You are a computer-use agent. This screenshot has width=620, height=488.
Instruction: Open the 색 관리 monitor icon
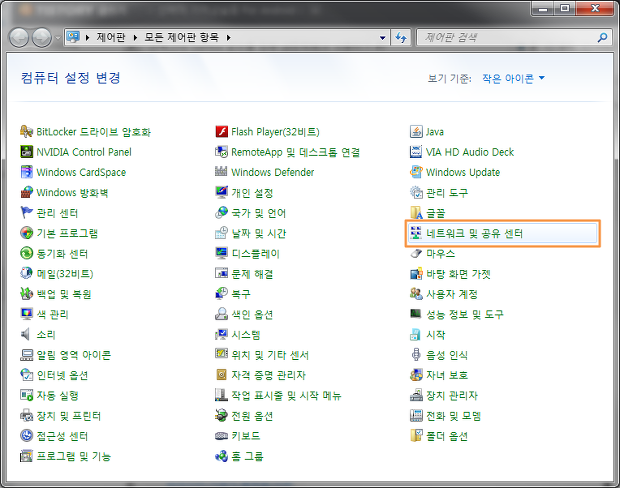tap(26, 314)
